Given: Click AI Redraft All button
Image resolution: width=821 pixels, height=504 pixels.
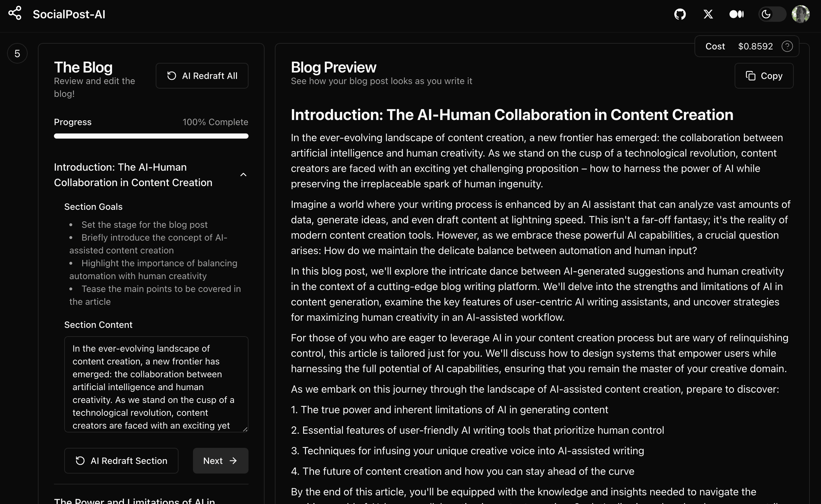Looking at the screenshot, I should tap(202, 76).
